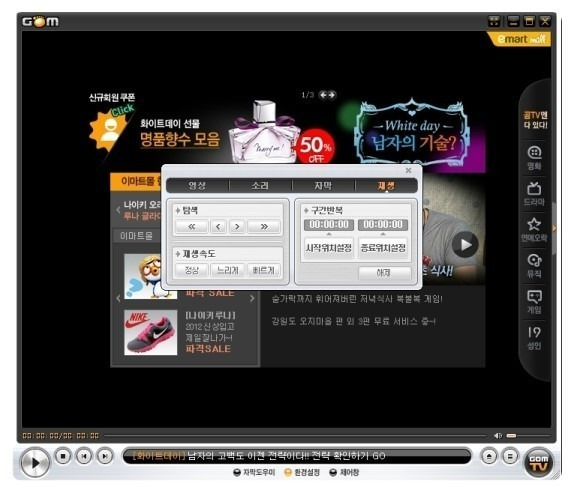This screenshot has height=493, width=574.
Task: Click the 50% OFF badge
Action: [316, 146]
